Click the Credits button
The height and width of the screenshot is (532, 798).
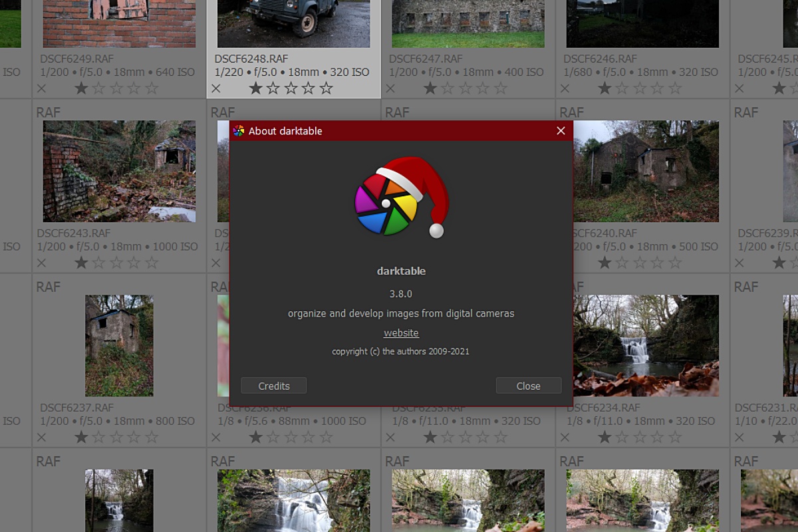[x=273, y=386]
